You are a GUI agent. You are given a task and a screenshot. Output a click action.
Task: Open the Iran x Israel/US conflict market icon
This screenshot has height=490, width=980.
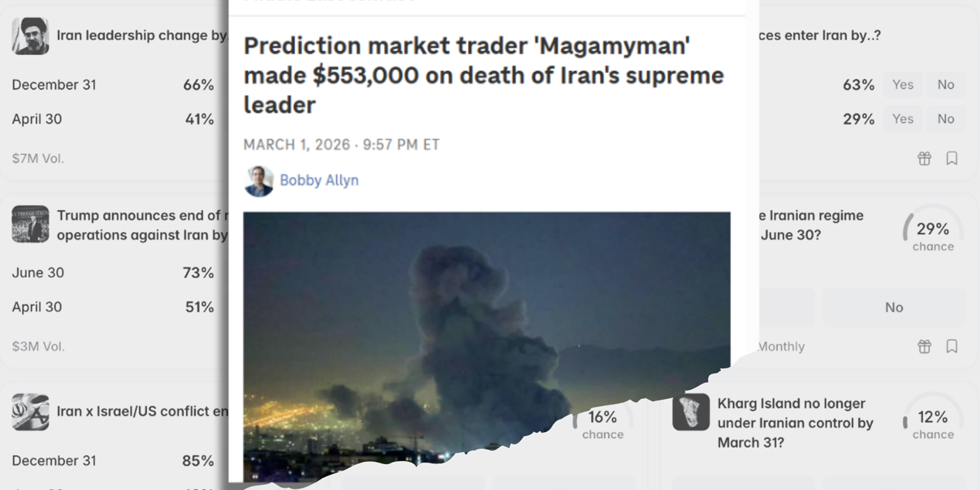click(x=30, y=412)
